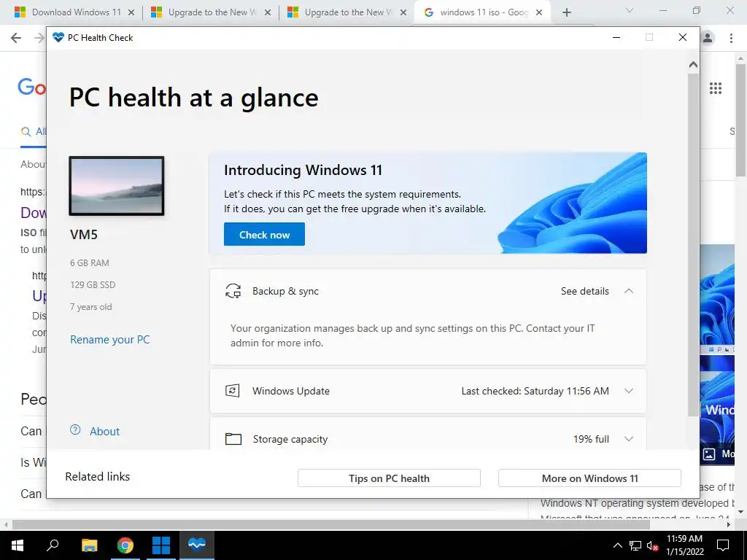This screenshot has height=560, width=747.
Task: Click the 19% full storage text
Action: click(x=591, y=439)
